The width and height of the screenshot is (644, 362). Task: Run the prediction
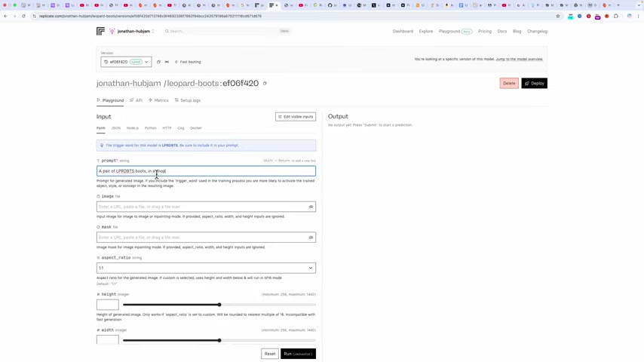point(298,354)
